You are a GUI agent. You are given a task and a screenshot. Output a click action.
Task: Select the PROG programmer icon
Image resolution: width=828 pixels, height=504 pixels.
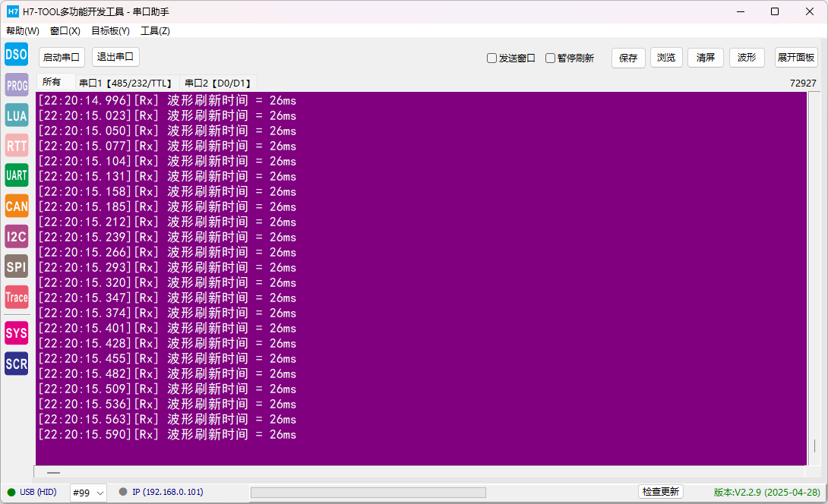(x=17, y=85)
